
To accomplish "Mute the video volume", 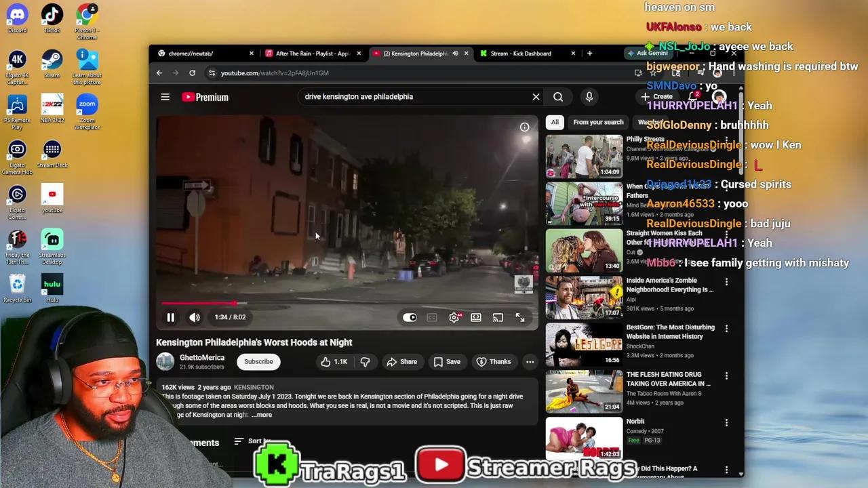I will [195, 317].
